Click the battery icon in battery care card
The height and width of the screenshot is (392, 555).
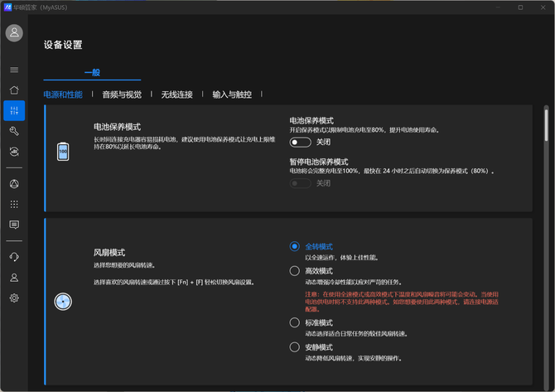(x=63, y=152)
